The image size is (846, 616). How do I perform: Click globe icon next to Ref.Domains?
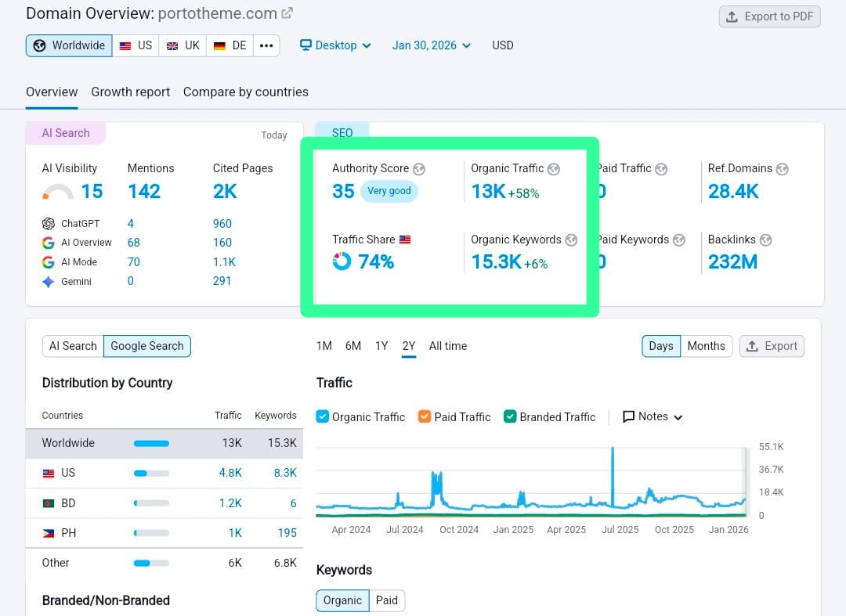coord(783,169)
